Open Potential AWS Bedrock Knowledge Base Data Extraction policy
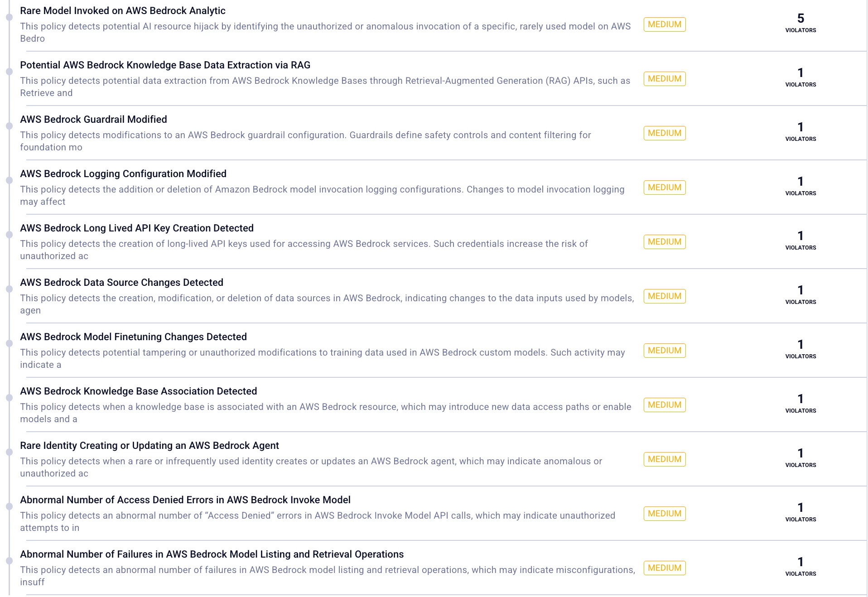868x597 pixels. pyautogui.click(x=165, y=65)
